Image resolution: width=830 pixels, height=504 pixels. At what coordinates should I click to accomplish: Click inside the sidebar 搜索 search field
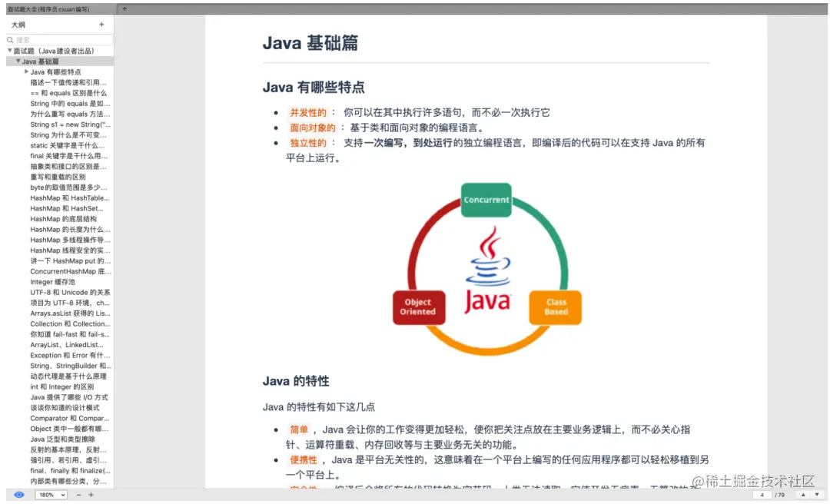click(x=54, y=39)
